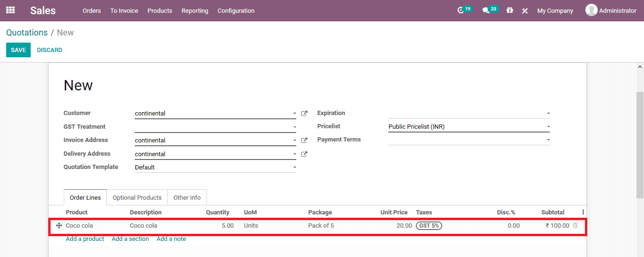Screen dimensions: 644x257
Task: Expand the Quotation Template dropdown
Action: [x=294, y=168]
